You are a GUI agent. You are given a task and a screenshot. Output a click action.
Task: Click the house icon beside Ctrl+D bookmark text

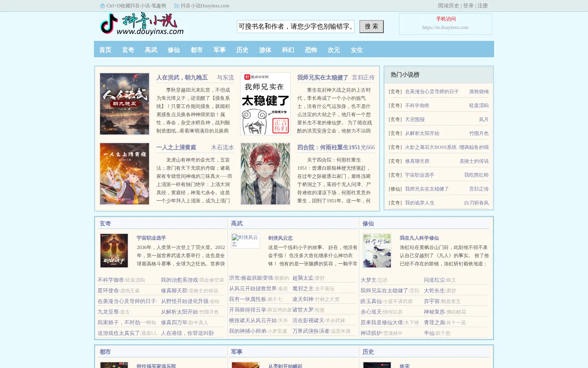[x=102, y=6]
